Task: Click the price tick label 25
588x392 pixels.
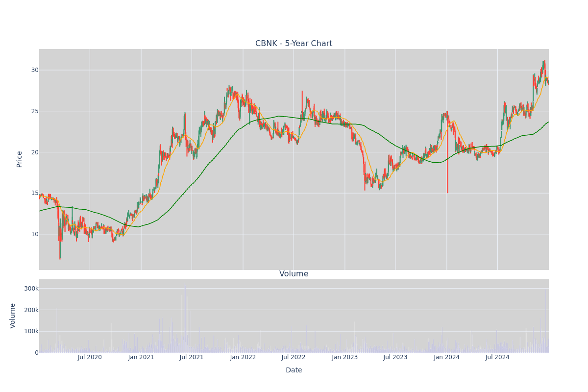Action: point(35,111)
